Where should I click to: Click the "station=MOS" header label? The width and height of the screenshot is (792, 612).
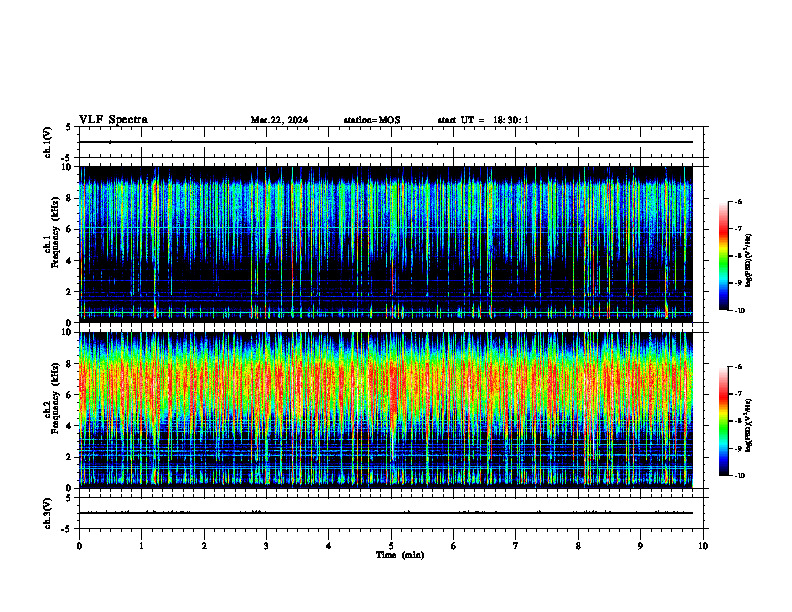(x=372, y=120)
